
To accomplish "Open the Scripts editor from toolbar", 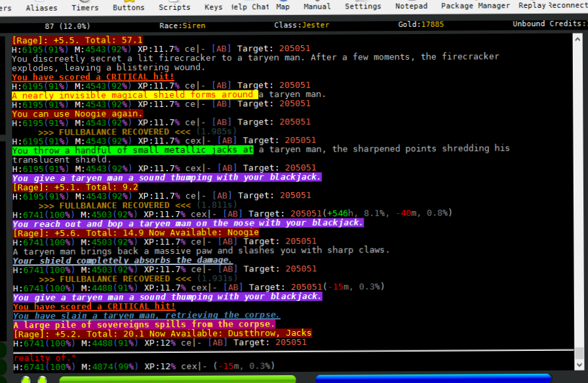I will pos(174,7).
